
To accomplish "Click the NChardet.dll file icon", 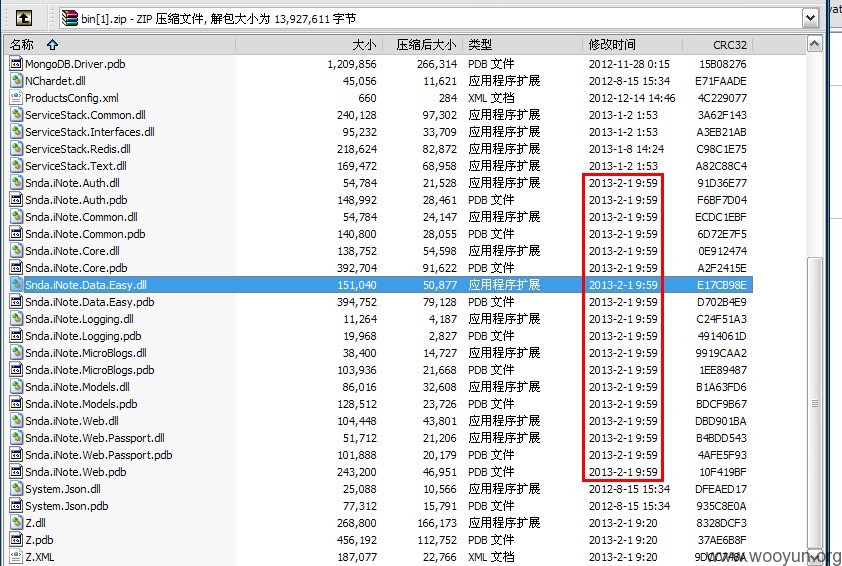I will pos(17,81).
